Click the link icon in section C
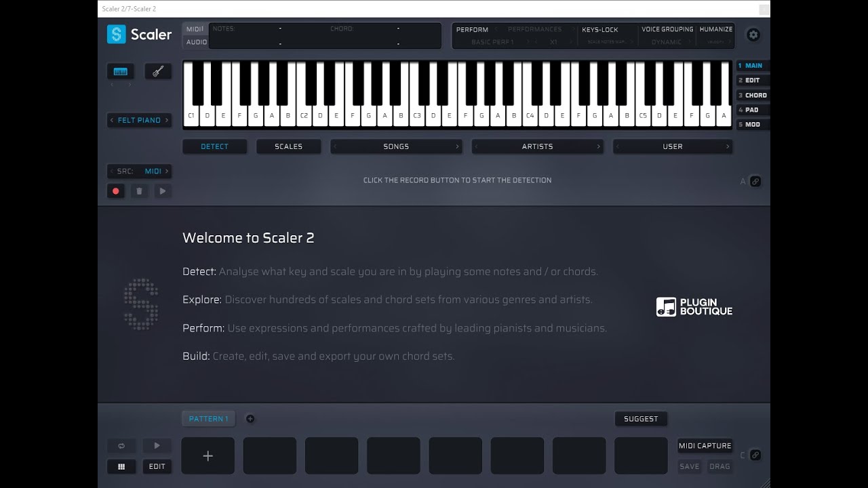This screenshot has width=868, height=488. click(x=755, y=455)
